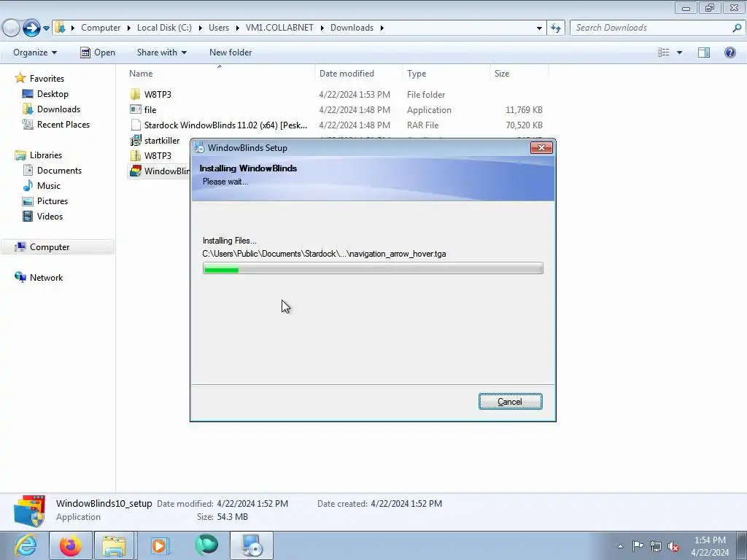The width and height of the screenshot is (747, 560).
Task: Close the WindowBlinds Setup dialog
Action: tap(541, 147)
